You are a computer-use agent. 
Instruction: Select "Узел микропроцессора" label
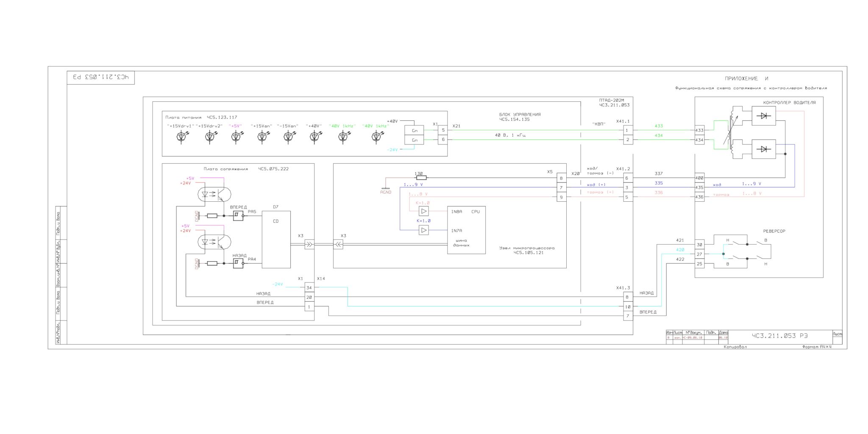(527, 248)
